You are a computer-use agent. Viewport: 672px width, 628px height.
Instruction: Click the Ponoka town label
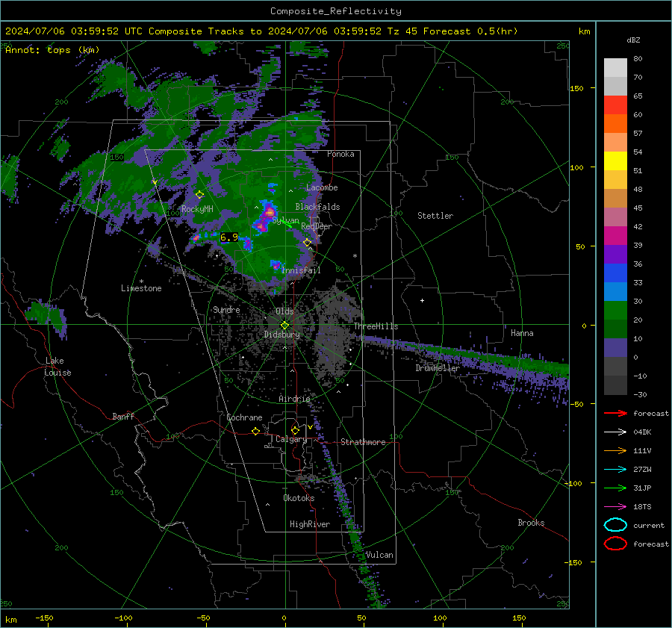click(x=340, y=154)
